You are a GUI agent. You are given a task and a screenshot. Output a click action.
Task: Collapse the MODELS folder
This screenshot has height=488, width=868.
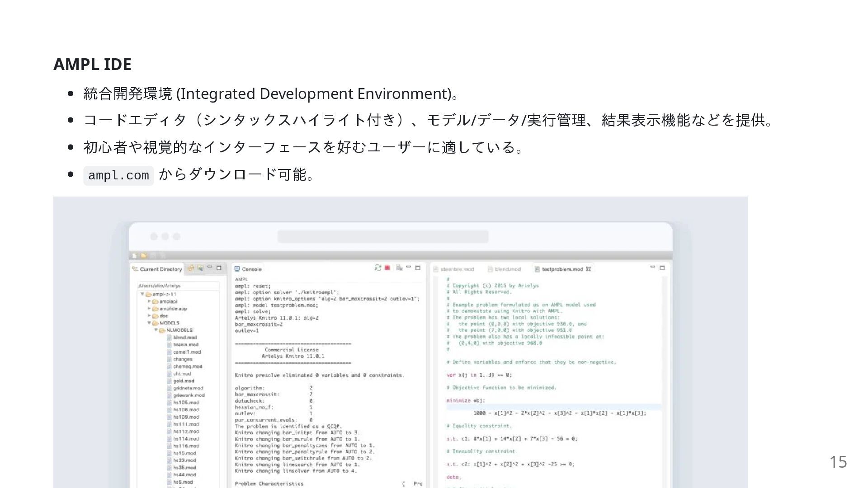pyautogui.click(x=149, y=323)
